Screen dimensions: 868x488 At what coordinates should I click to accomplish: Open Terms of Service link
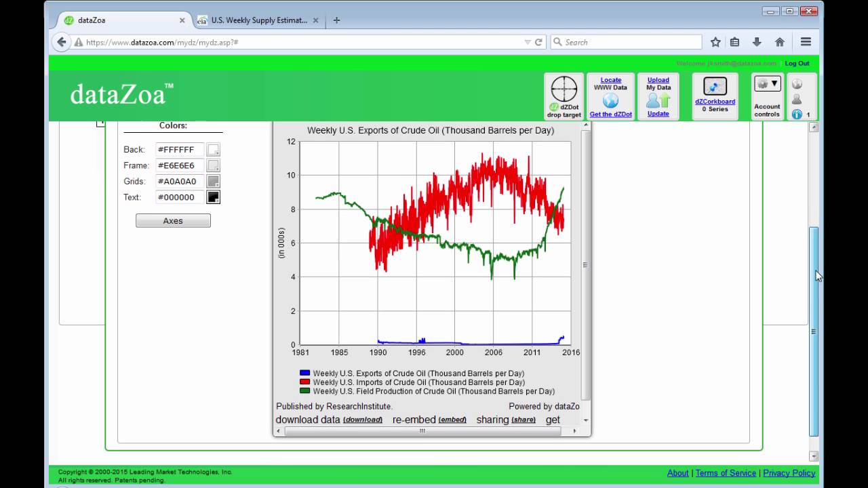point(726,473)
